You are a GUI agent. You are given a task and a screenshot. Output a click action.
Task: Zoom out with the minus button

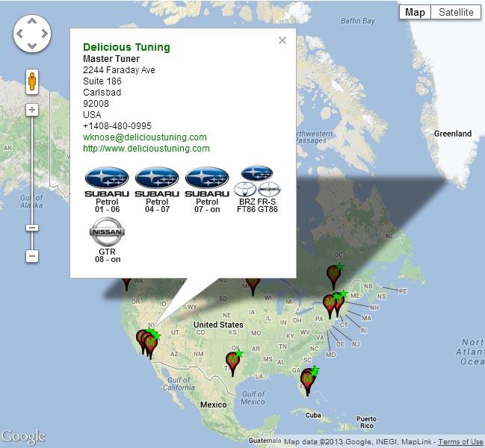pyautogui.click(x=32, y=256)
